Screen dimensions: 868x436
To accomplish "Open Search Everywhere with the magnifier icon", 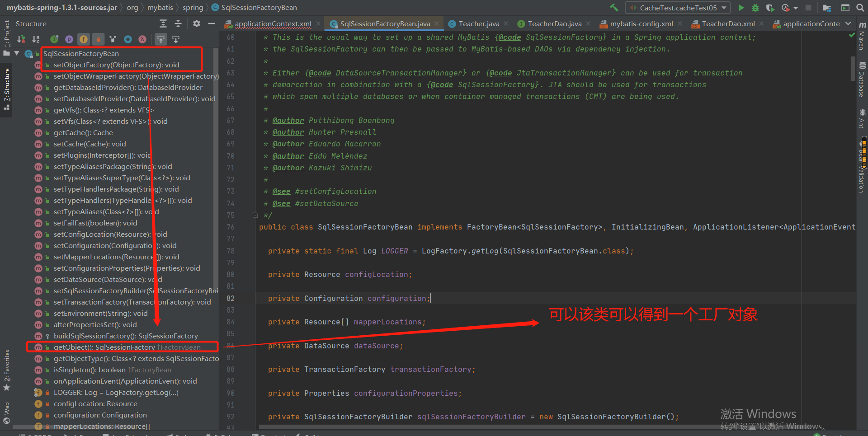I will 860,7.
